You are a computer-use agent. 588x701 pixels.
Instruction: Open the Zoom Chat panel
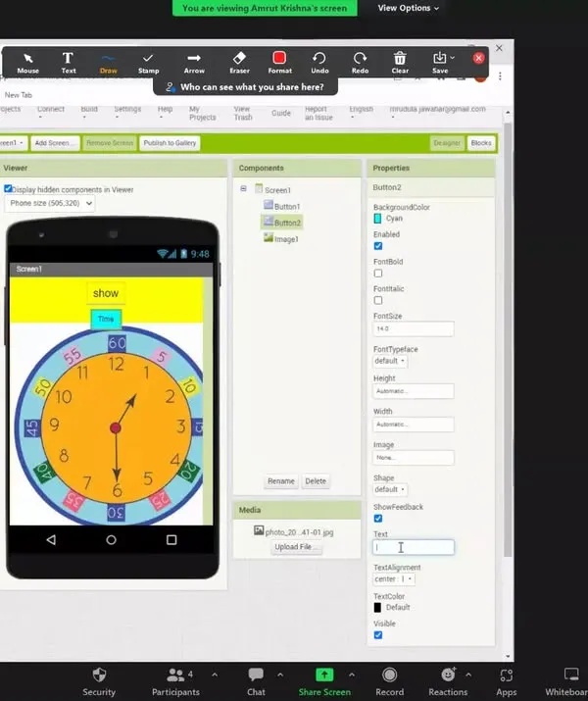[256, 682]
